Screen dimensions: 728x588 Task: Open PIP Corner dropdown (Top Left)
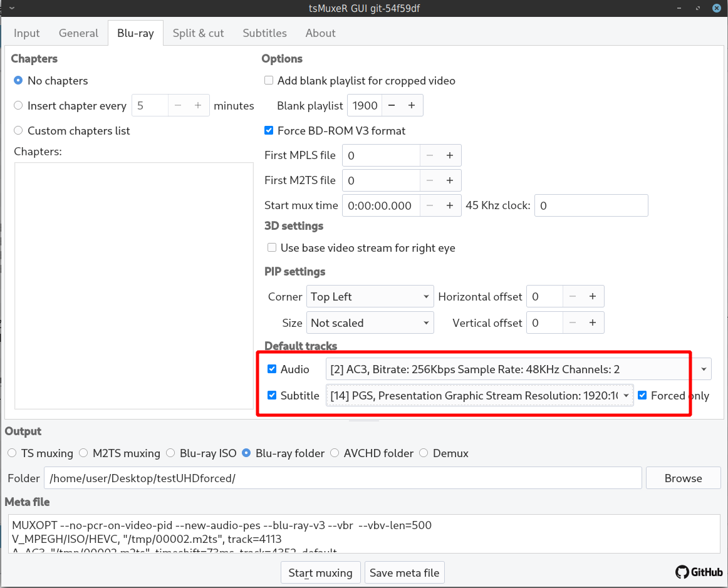click(x=370, y=297)
